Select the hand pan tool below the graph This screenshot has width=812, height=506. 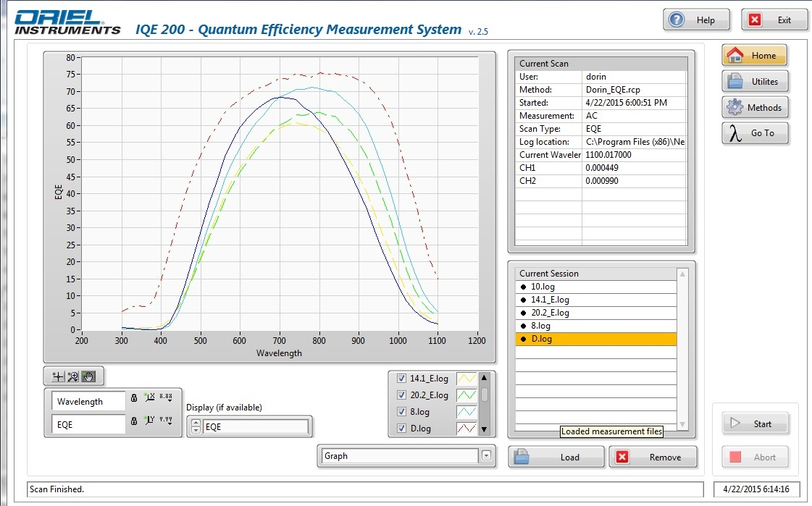click(88, 376)
